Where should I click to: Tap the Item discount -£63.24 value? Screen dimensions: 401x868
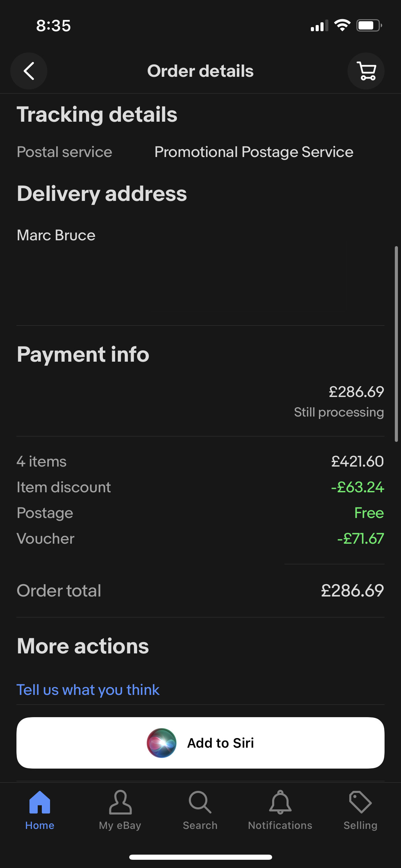357,487
